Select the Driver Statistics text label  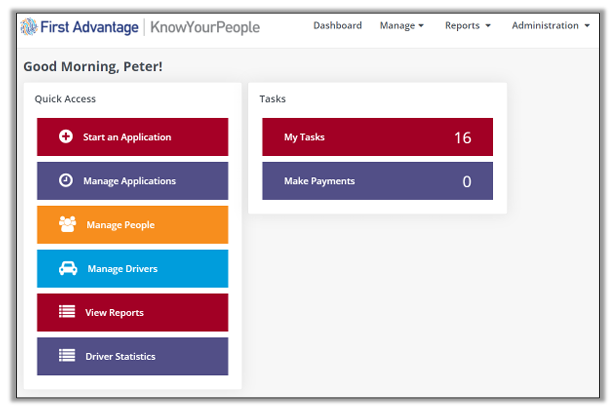[x=120, y=356]
